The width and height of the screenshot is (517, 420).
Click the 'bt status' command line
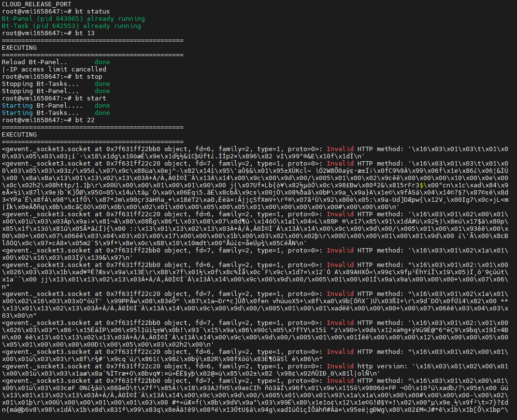[56, 12]
